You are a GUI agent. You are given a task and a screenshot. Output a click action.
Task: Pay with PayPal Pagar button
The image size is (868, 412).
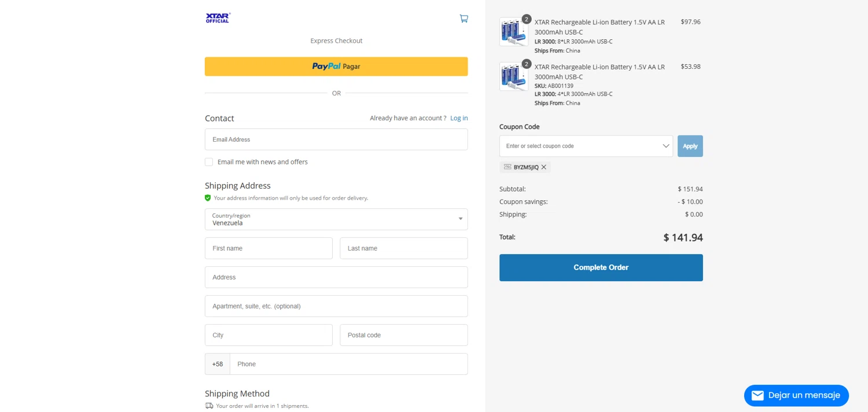click(x=336, y=67)
